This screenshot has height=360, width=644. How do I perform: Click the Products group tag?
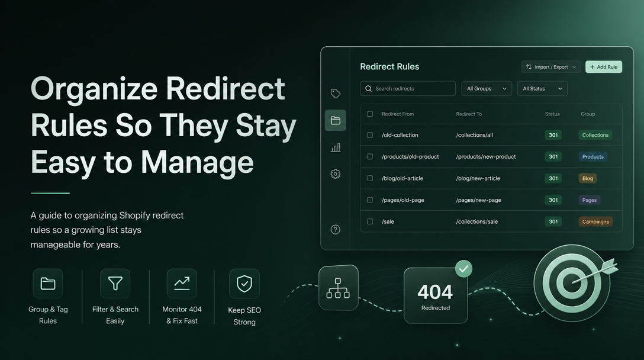click(x=593, y=156)
